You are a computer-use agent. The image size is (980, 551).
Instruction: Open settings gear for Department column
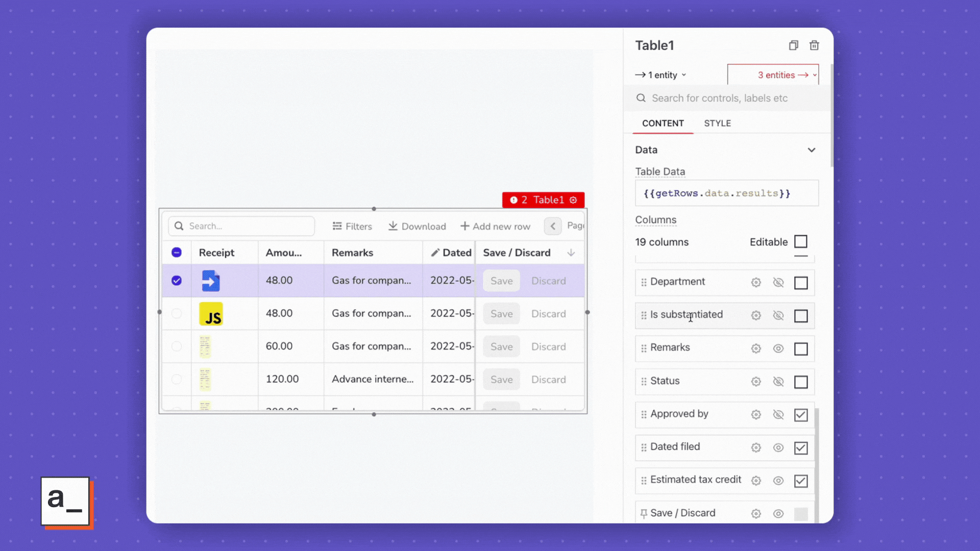click(x=756, y=282)
